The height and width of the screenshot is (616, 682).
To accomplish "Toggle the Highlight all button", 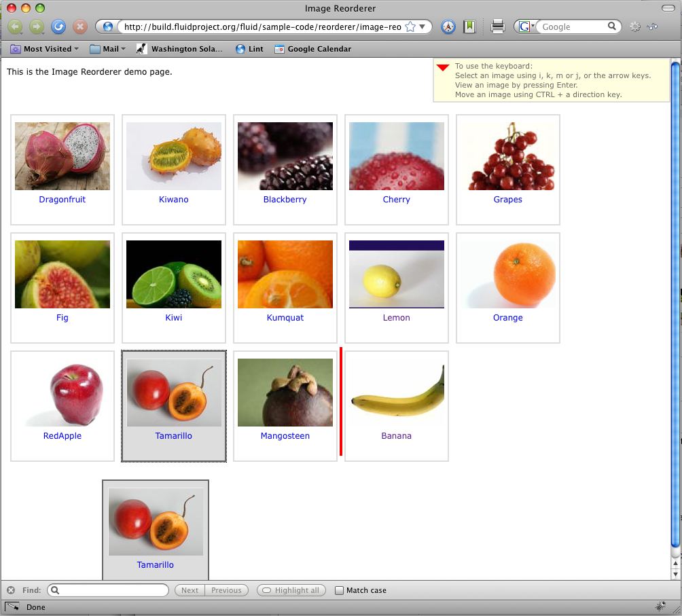I will pos(291,590).
